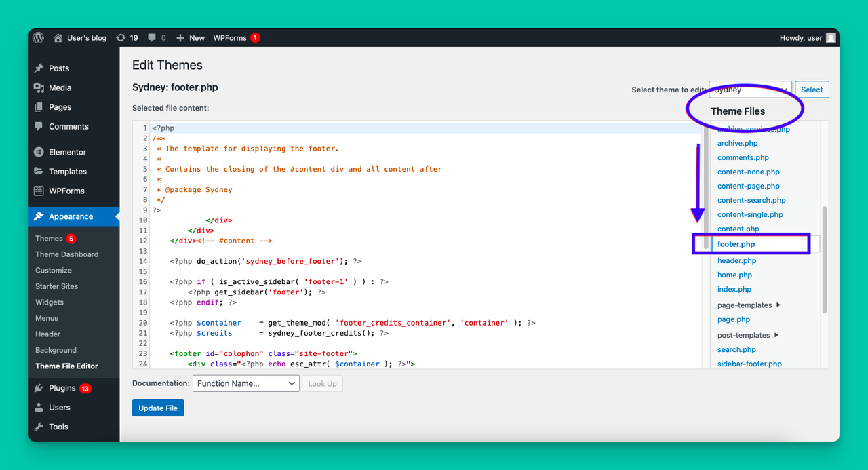Image resolution: width=868 pixels, height=470 pixels.
Task: Click the Update File button
Action: point(158,408)
